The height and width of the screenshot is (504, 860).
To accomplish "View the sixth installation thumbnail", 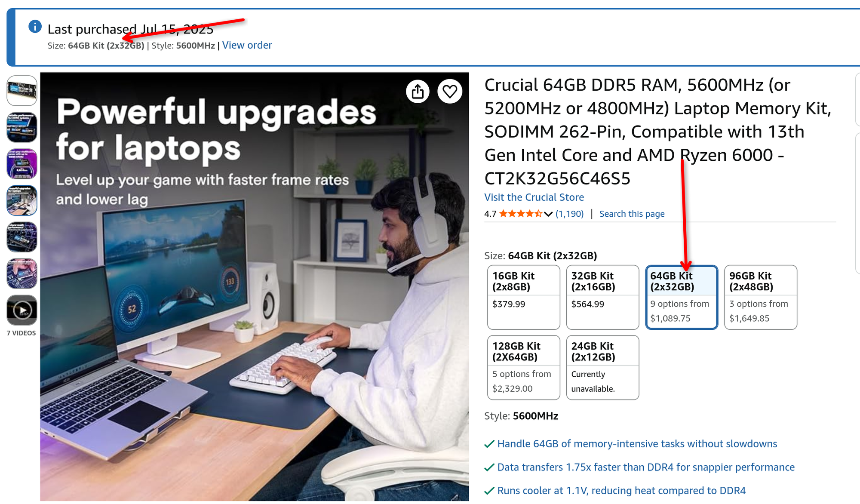I will (22, 274).
